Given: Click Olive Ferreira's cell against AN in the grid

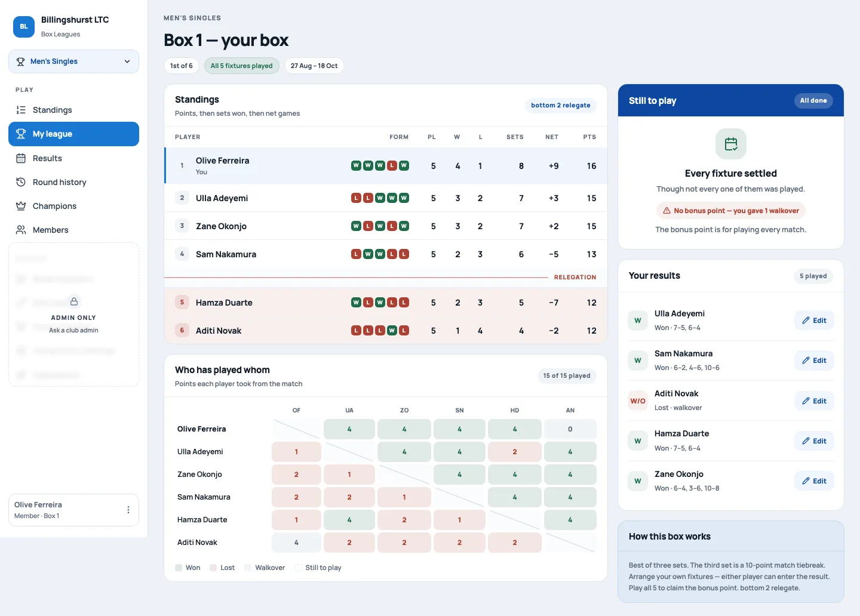Looking at the screenshot, I should 570,429.
